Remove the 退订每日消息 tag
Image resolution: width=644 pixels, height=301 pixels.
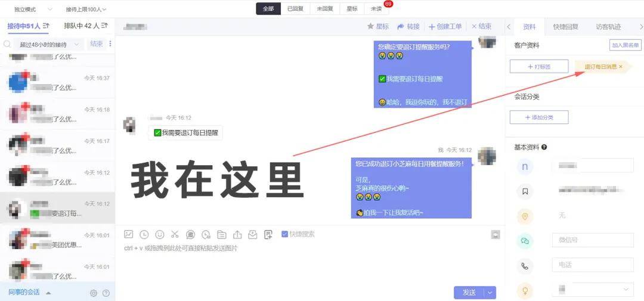tap(621, 66)
